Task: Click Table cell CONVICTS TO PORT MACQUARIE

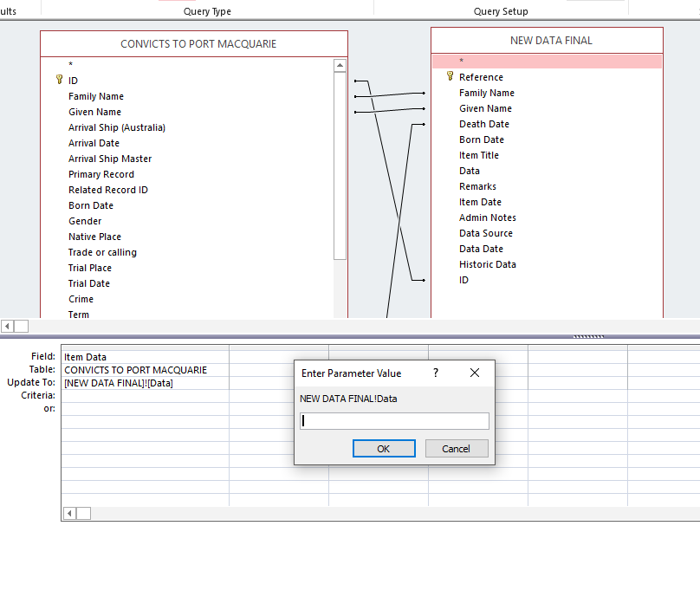Action: tap(145, 370)
